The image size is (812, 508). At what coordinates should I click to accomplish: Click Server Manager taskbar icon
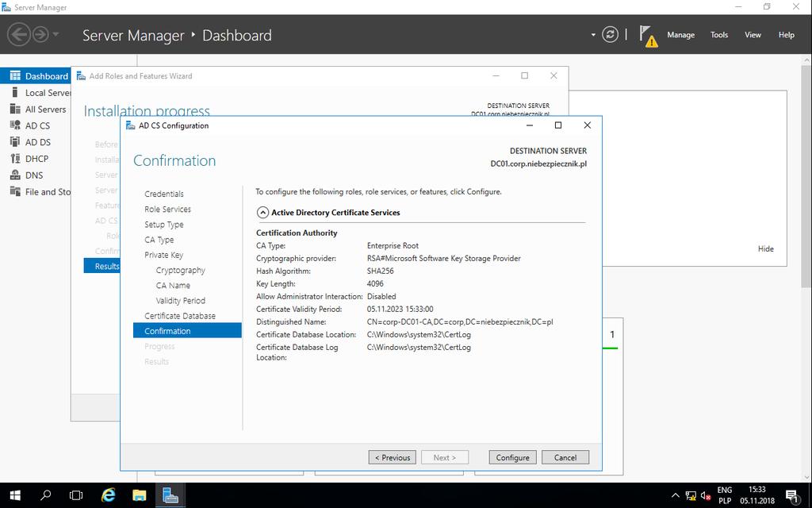(x=170, y=495)
